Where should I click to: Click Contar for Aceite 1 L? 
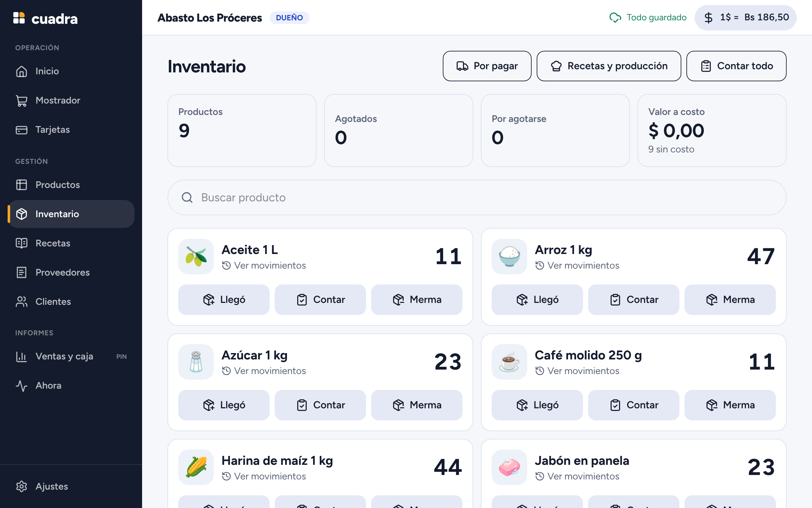click(x=320, y=300)
